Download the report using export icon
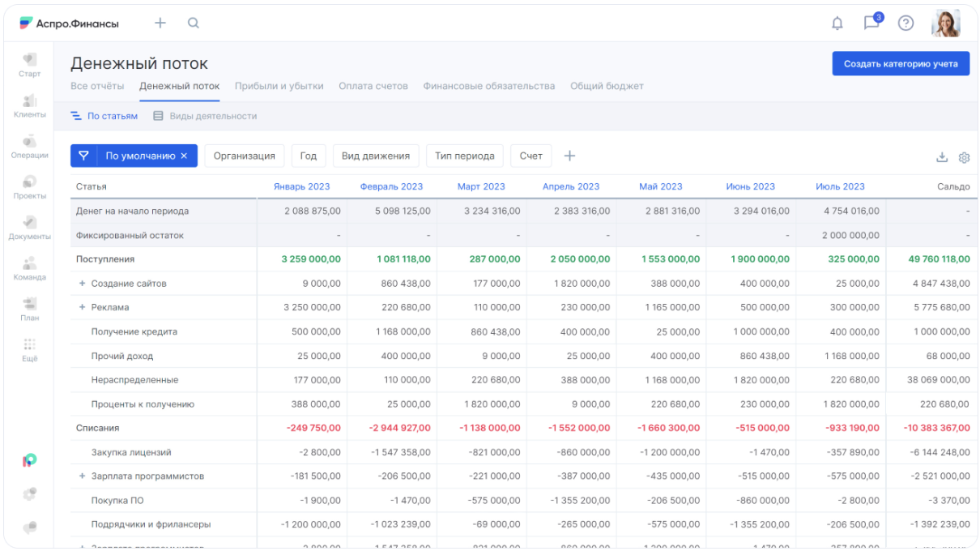 941,157
